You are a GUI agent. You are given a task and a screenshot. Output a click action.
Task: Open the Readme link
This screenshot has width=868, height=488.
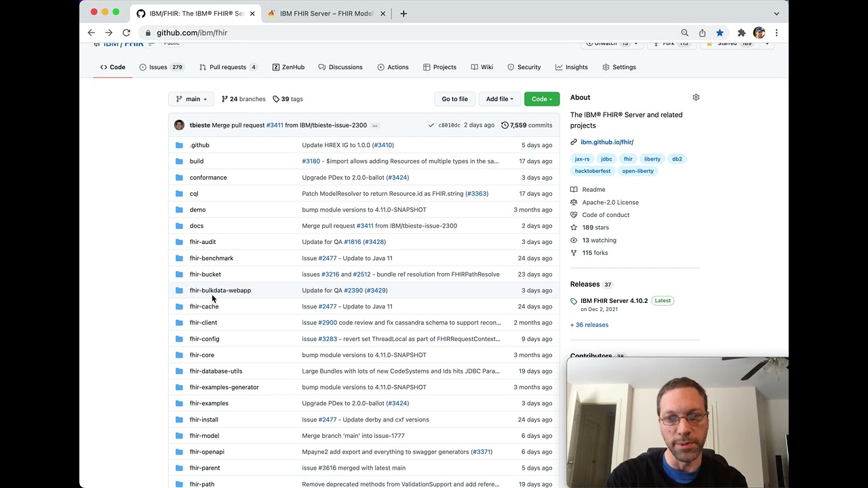tap(593, 190)
